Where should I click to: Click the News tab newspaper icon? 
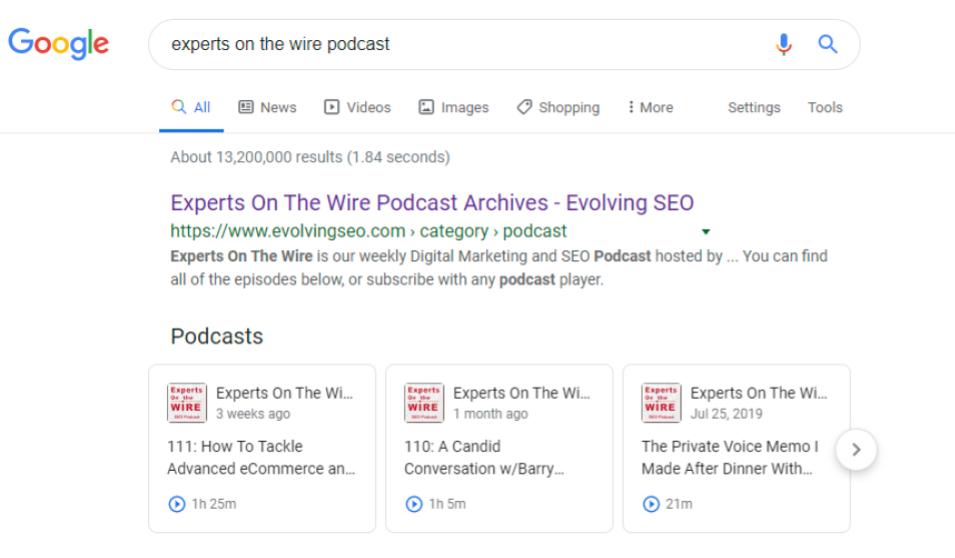click(245, 107)
